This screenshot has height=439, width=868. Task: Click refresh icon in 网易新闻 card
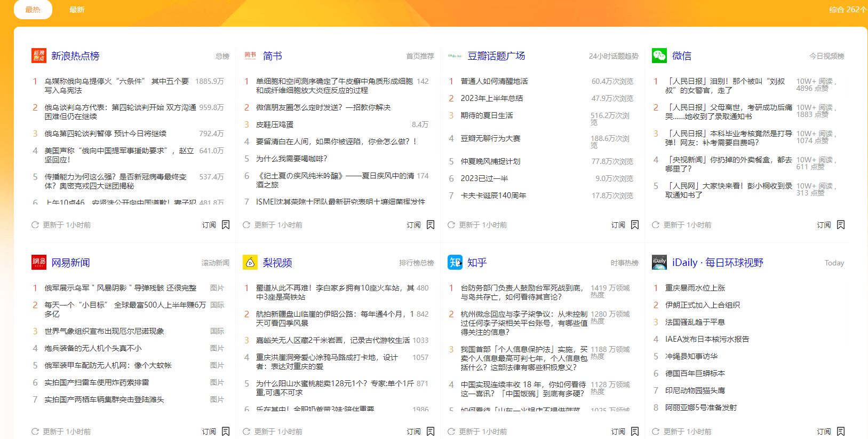(x=35, y=432)
